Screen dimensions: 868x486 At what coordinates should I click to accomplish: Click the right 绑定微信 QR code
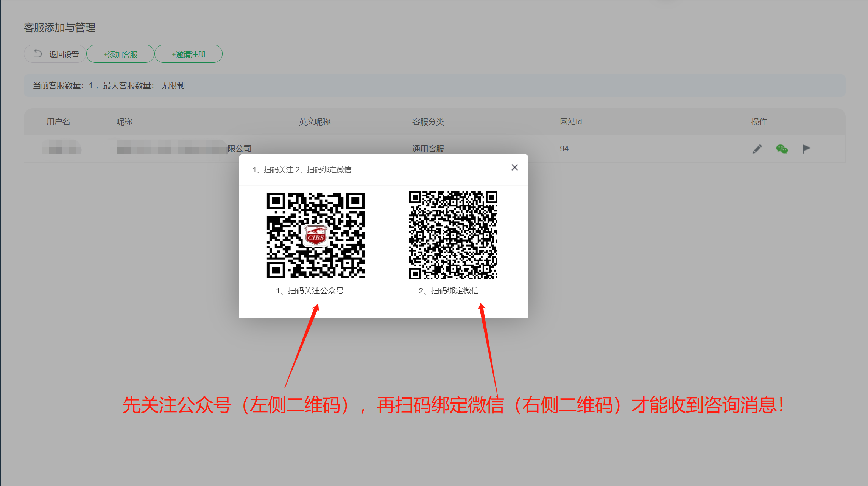click(x=453, y=235)
